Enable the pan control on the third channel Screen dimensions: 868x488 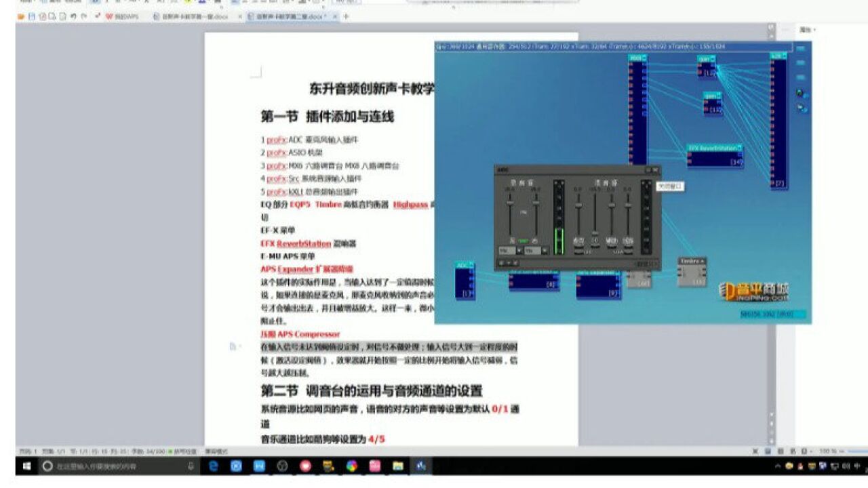coord(613,241)
